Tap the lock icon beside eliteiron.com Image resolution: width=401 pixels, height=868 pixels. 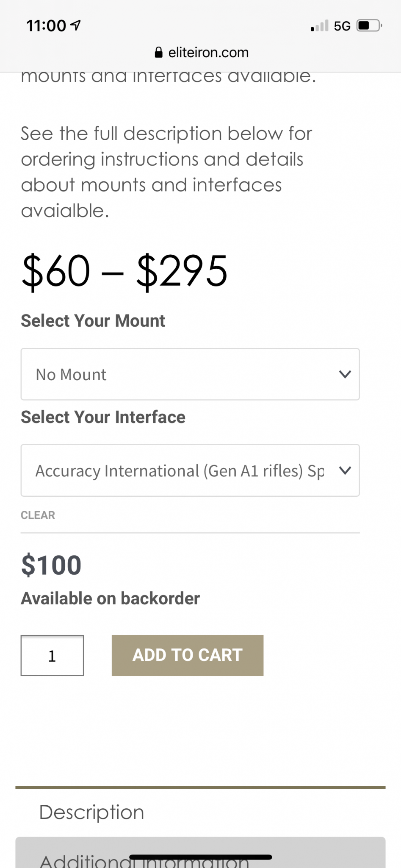(159, 53)
